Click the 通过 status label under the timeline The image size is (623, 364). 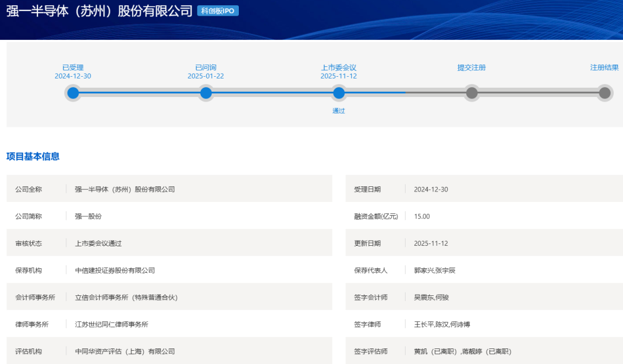[x=339, y=110]
